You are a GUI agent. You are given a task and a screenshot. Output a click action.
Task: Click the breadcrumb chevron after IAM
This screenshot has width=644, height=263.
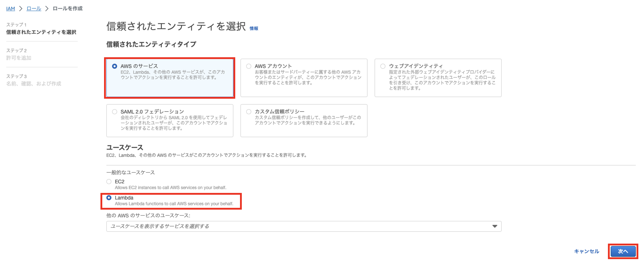(21, 9)
